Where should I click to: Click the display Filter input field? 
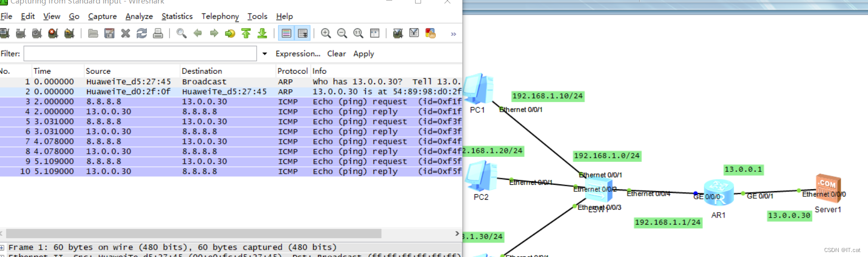click(140, 53)
